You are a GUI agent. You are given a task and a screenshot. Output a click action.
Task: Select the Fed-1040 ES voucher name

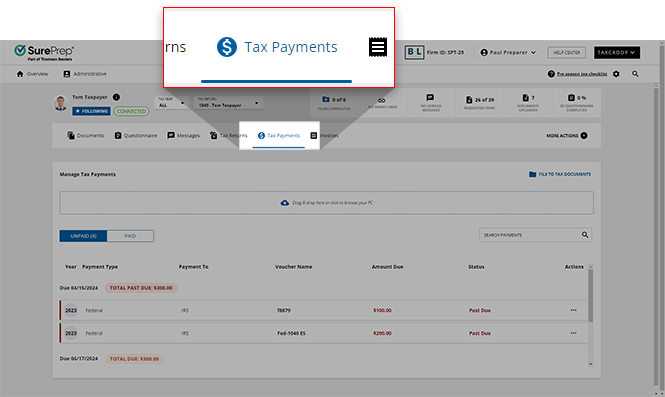click(x=291, y=333)
